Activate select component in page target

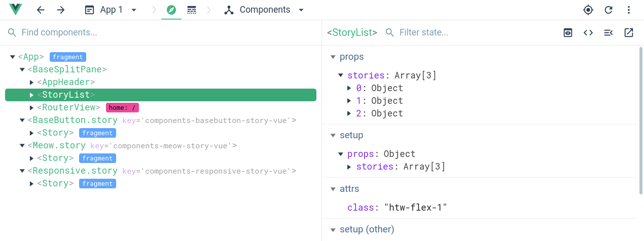click(588, 10)
